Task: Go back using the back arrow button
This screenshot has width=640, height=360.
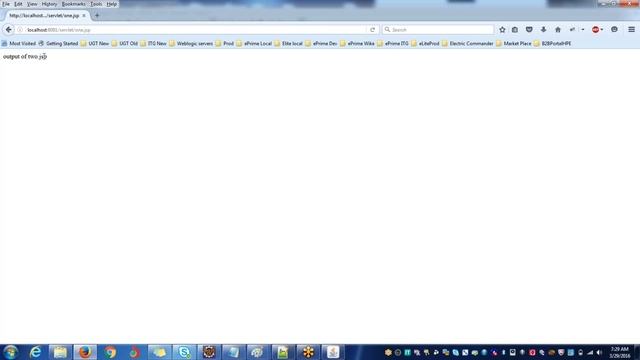Action: coord(9,30)
